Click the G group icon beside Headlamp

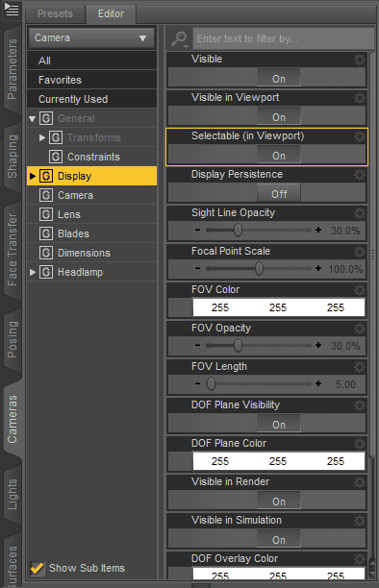(x=46, y=272)
